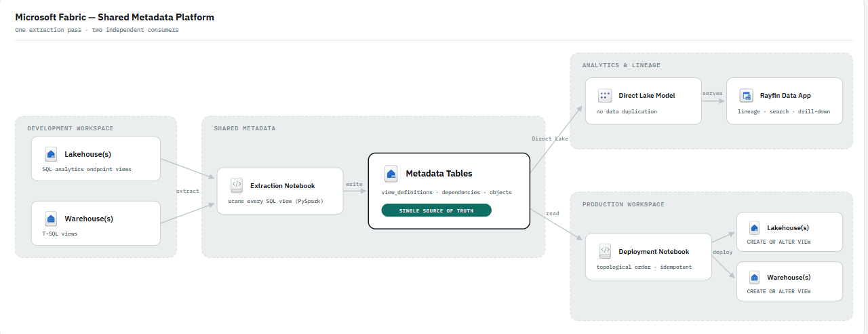The image size is (868, 334).
Task: Click the 'extract' arrow label
Action: tap(188, 191)
